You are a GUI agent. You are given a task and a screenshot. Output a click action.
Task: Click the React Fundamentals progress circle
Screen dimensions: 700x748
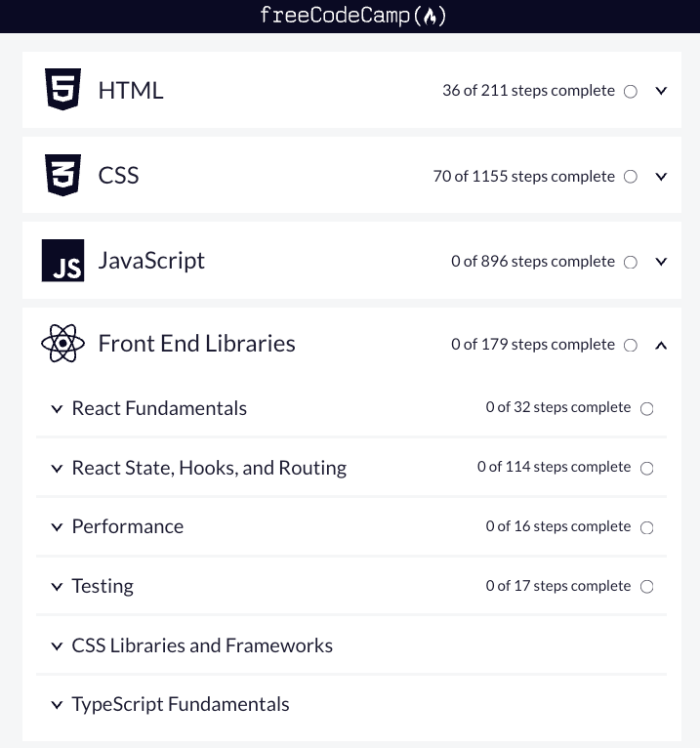pyautogui.click(x=646, y=409)
